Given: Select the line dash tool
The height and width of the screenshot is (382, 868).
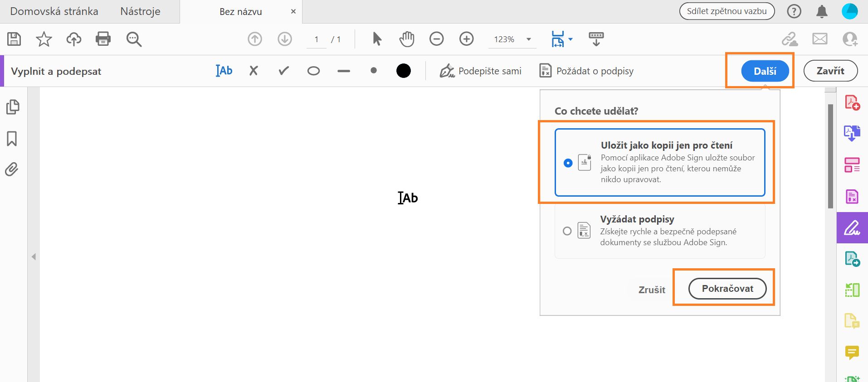Looking at the screenshot, I should click(x=344, y=71).
